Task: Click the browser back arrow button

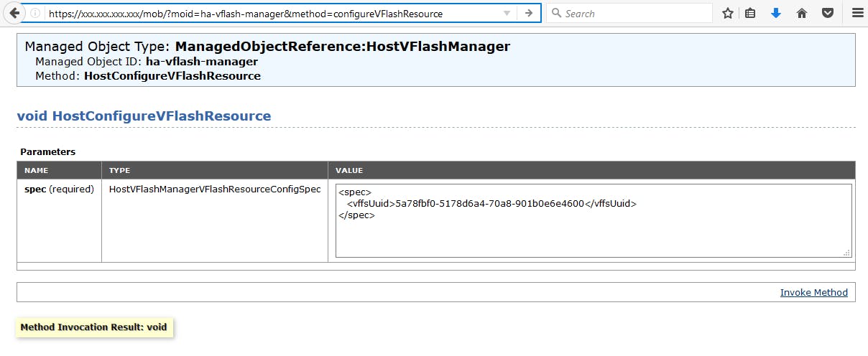Action: (14, 13)
